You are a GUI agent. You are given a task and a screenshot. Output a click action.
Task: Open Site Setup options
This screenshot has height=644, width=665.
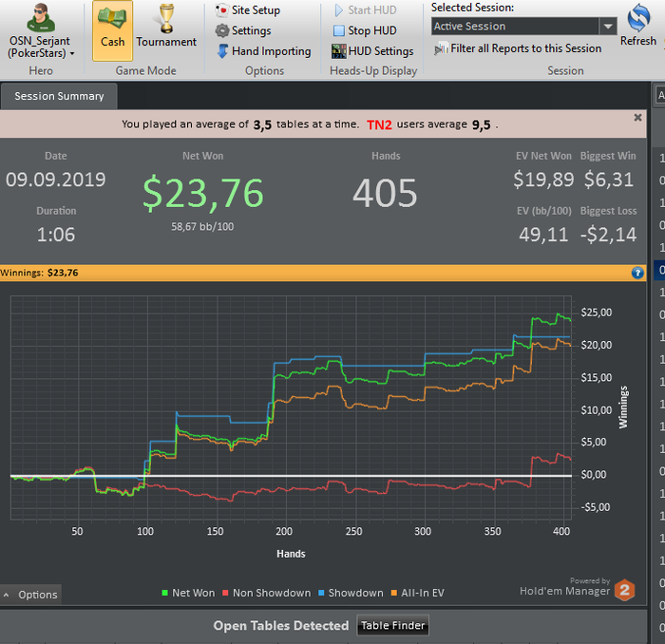click(x=248, y=10)
